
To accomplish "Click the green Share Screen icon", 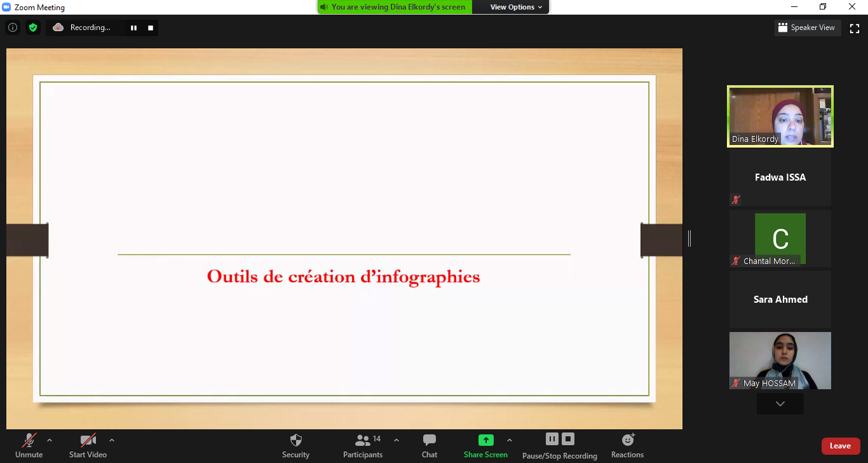I will point(485,440).
